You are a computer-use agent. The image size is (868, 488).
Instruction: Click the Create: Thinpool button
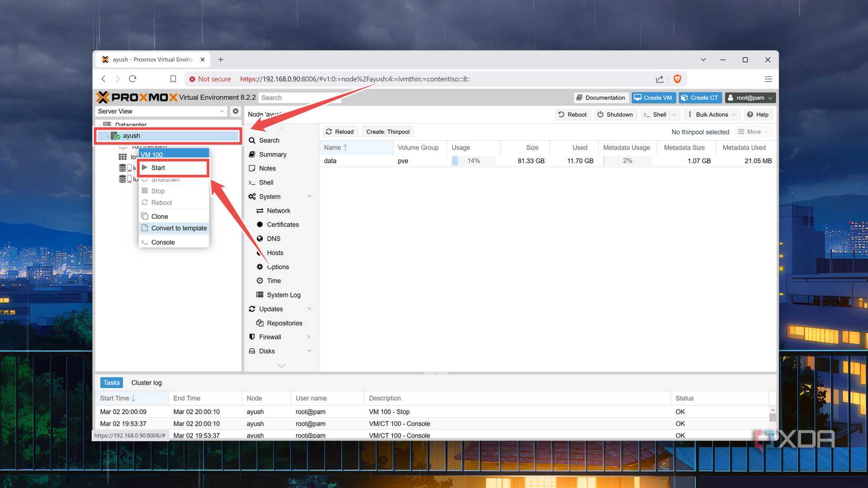click(x=388, y=131)
